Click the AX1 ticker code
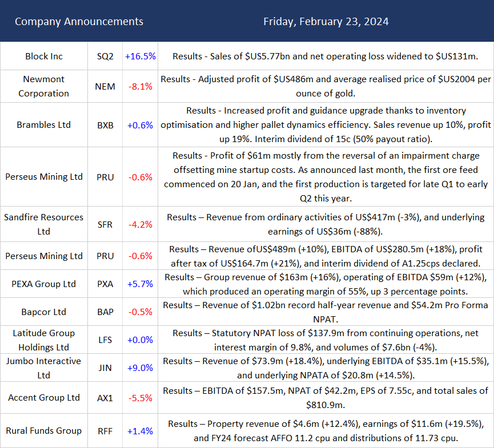494x448 pixels. (x=105, y=398)
